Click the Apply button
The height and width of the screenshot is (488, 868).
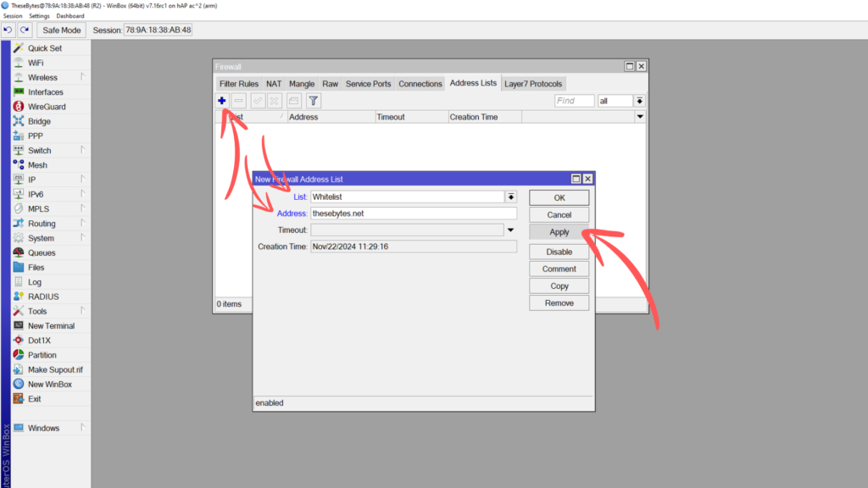[559, 231]
